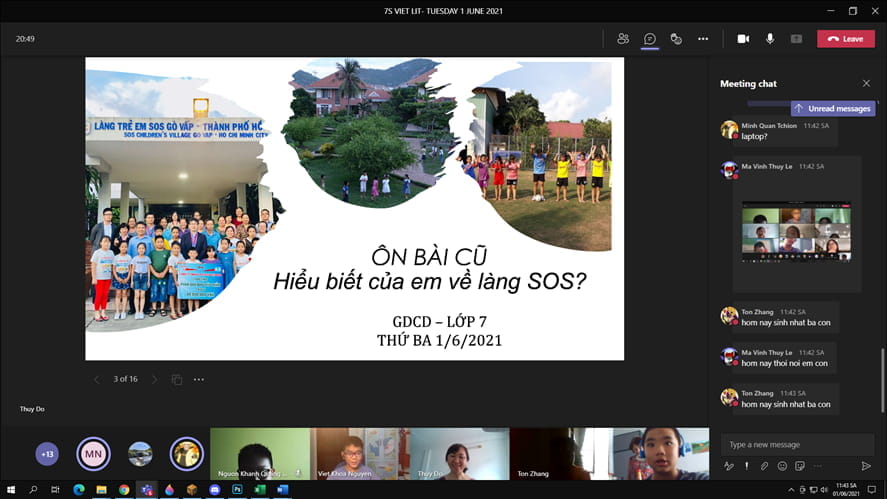
Task: Open the Windows notification center
Action: (872, 489)
